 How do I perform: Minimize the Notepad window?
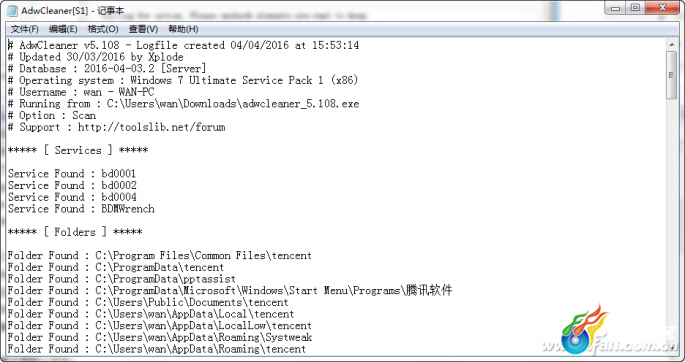pos(616,8)
